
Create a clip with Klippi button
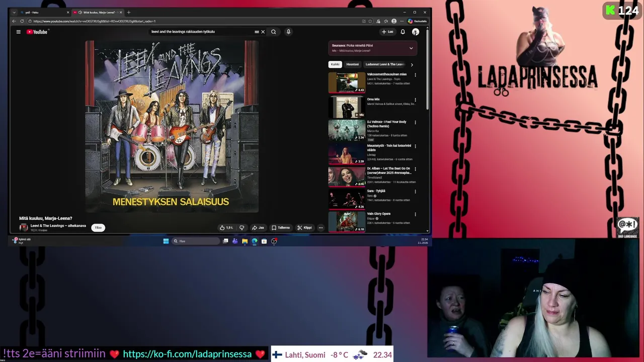[x=304, y=228]
